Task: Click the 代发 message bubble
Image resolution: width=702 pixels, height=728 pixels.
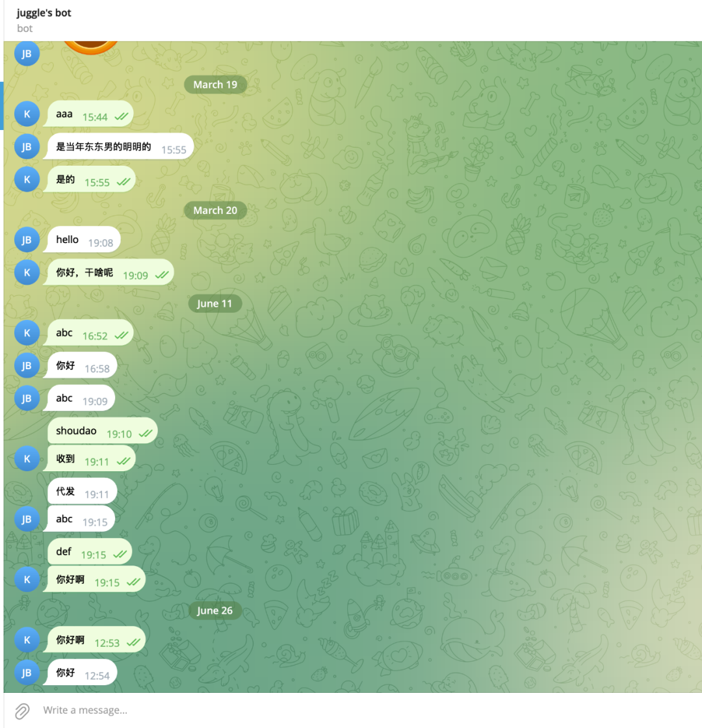Action: coord(82,491)
